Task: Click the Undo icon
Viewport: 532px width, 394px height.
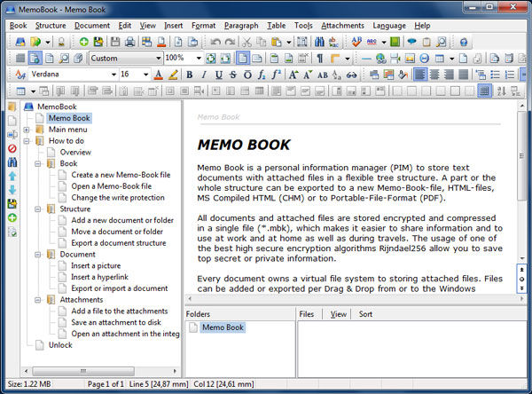Action: coord(215,42)
